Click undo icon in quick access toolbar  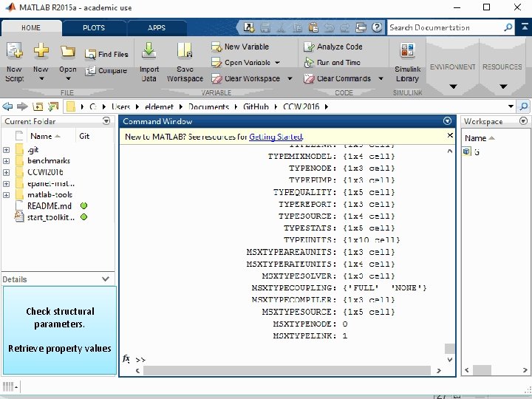coord(329,27)
